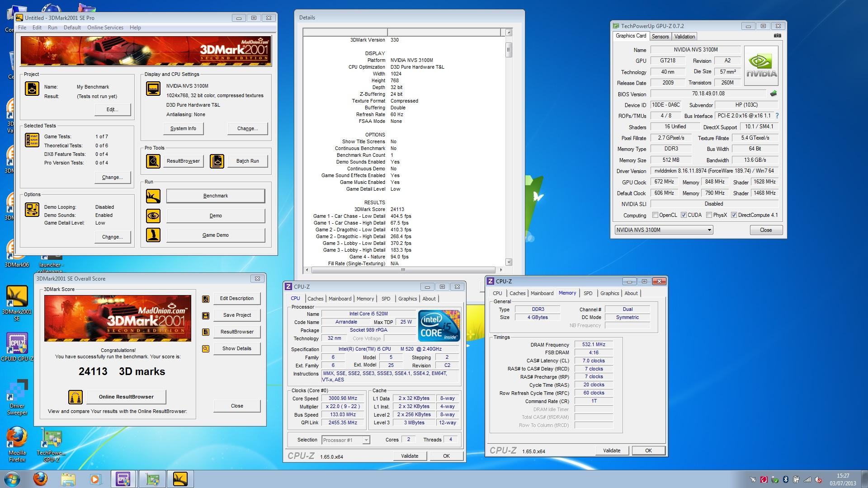The height and width of the screenshot is (488, 868).
Task: Open the Driver Sweeper desktop shortcut
Action: [x=17, y=397]
